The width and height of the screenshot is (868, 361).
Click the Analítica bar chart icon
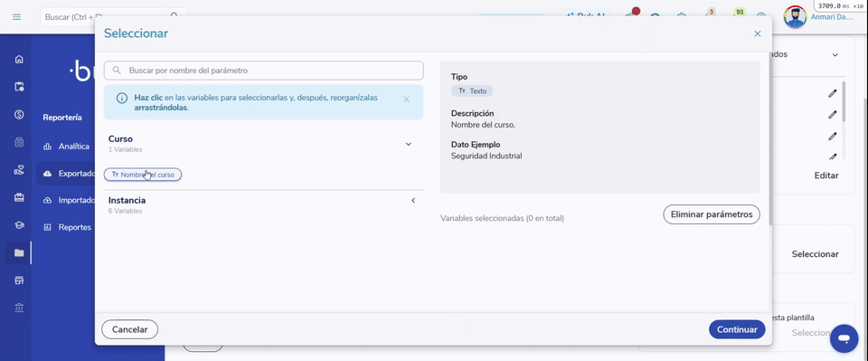48,147
